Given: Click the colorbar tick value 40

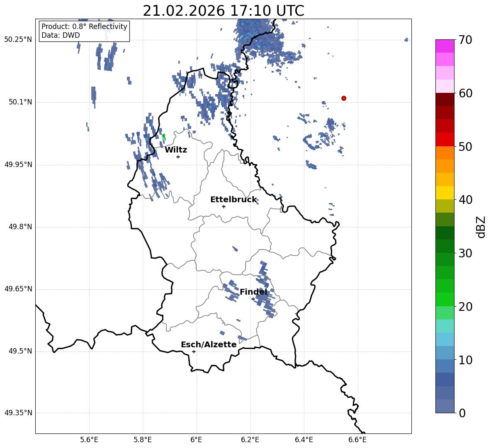Looking at the screenshot, I should (x=465, y=200).
